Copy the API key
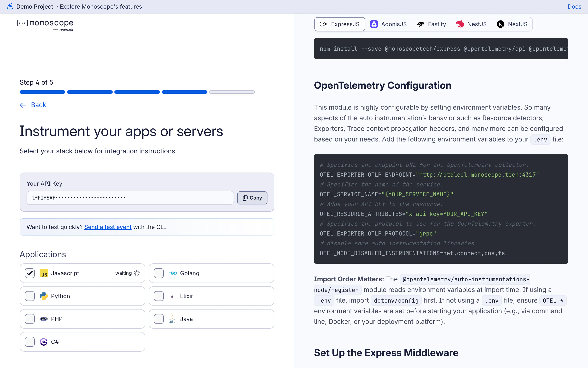 [x=252, y=198]
